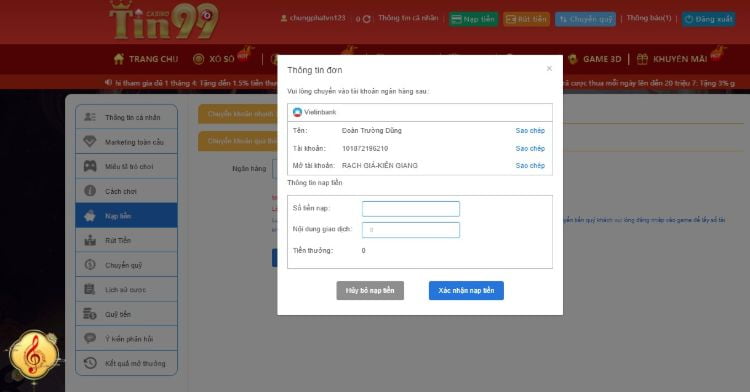Close the Thông tin đơn dialog
Viewport: 750px width, 392px height.
(549, 69)
